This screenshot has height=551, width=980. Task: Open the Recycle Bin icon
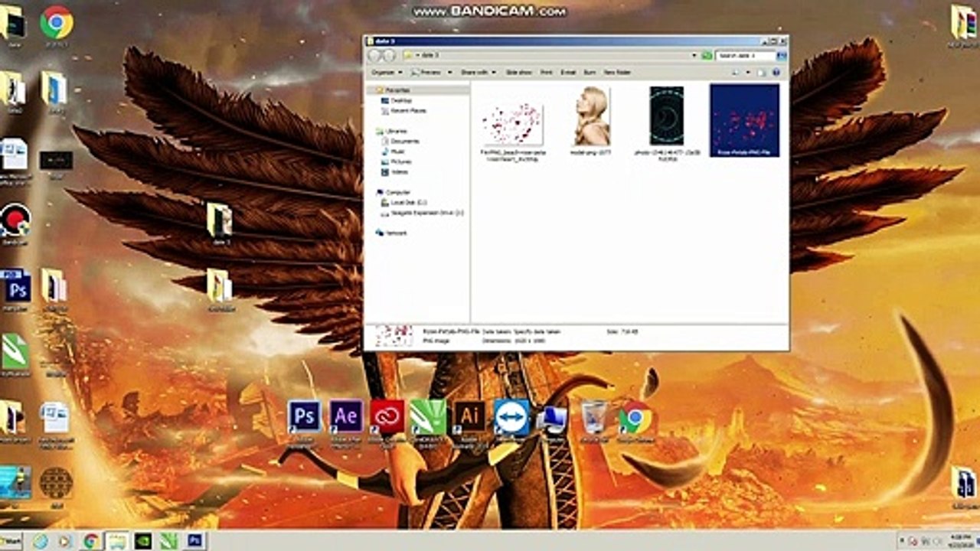(x=593, y=418)
